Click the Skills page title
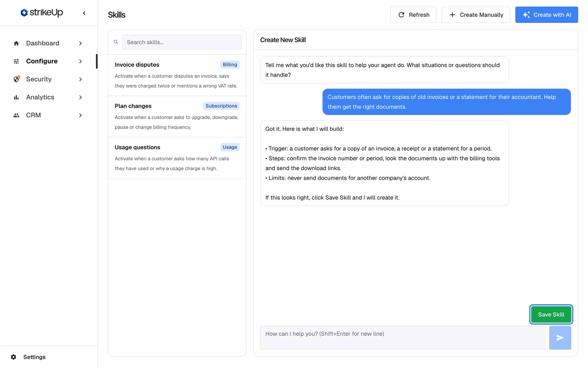This screenshot has width=588, height=368. 117,15
